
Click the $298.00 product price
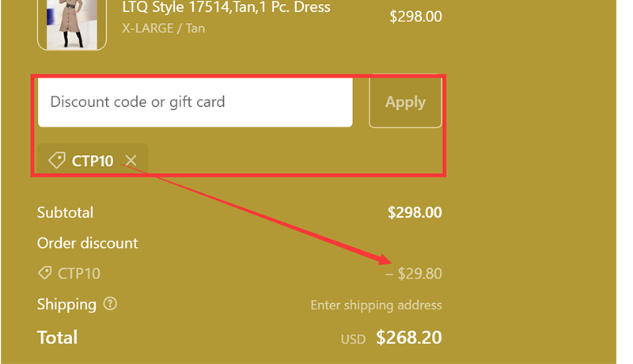pyautogui.click(x=415, y=17)
